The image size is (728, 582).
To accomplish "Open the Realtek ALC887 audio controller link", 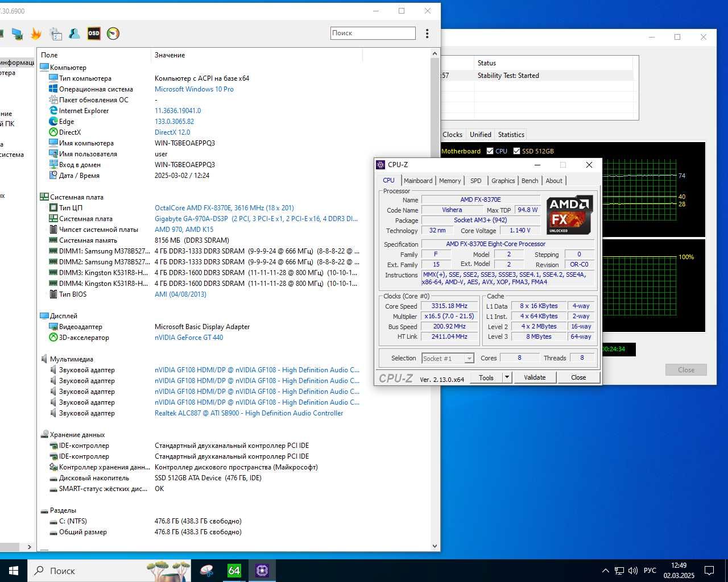I will (x=249, y=413).
